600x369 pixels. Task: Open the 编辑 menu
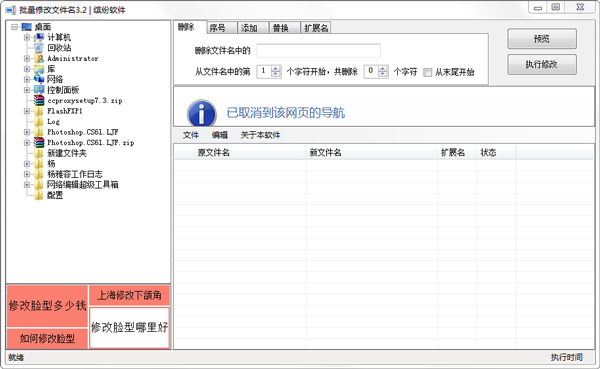(220, 135)
